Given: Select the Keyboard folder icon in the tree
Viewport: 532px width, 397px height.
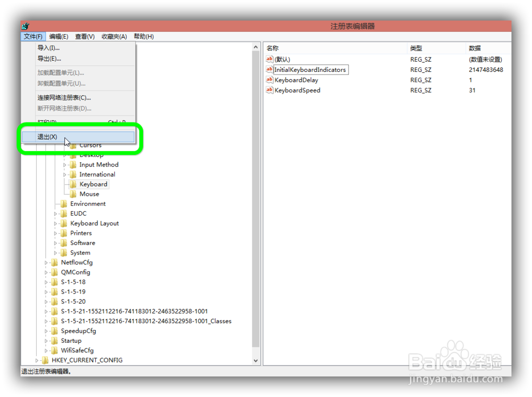Looking at the screenshot, I should pyautogui.click(x=73, y=184).
